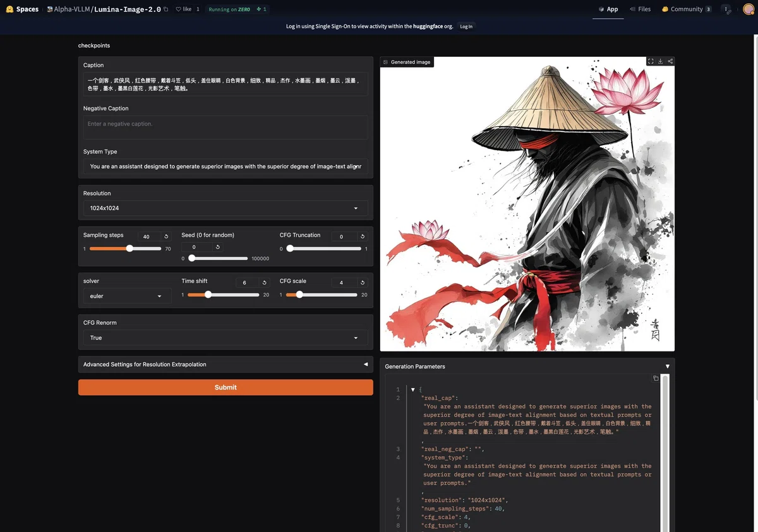Like the space with the heart button
Viewport: 758px width, 532px height.
[183, 9]
